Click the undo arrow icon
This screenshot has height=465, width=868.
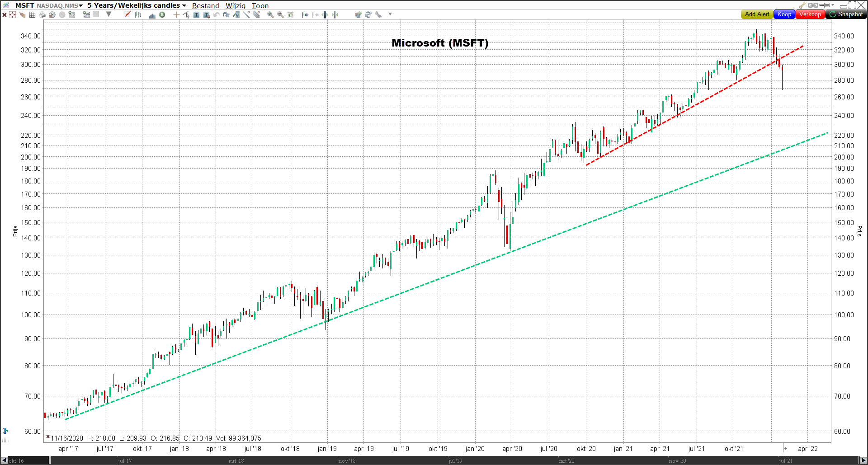pos(216,15)
